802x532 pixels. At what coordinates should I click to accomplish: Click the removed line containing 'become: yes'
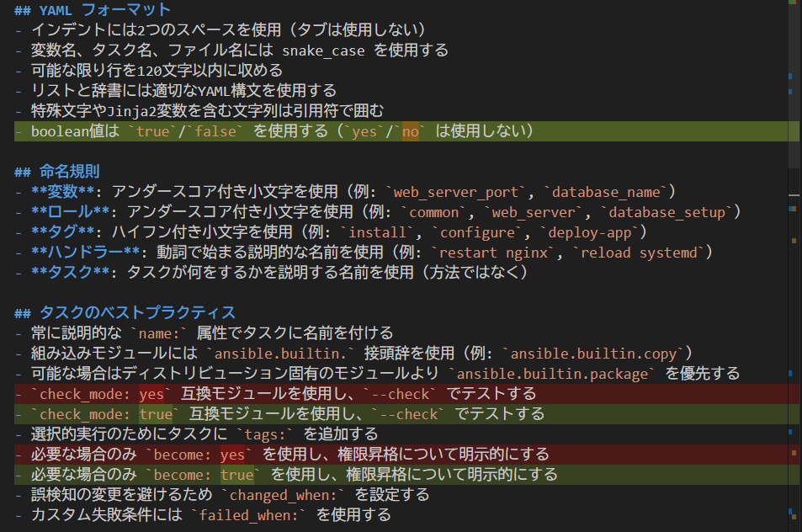click(x=286, y=455)
